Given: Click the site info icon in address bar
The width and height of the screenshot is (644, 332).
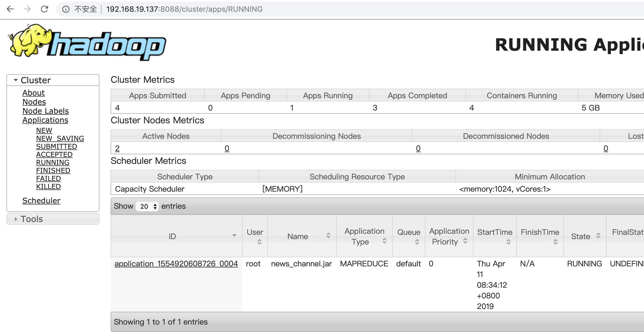Looking at the screenshot, I should pos(66,9).
